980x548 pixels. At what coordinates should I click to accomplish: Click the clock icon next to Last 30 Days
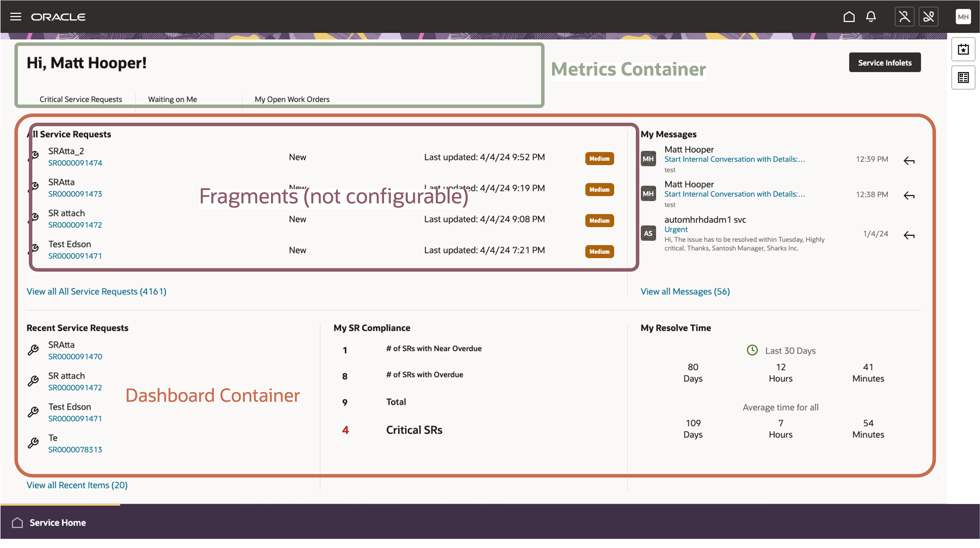pyautogui.click(x=752, y=350)
